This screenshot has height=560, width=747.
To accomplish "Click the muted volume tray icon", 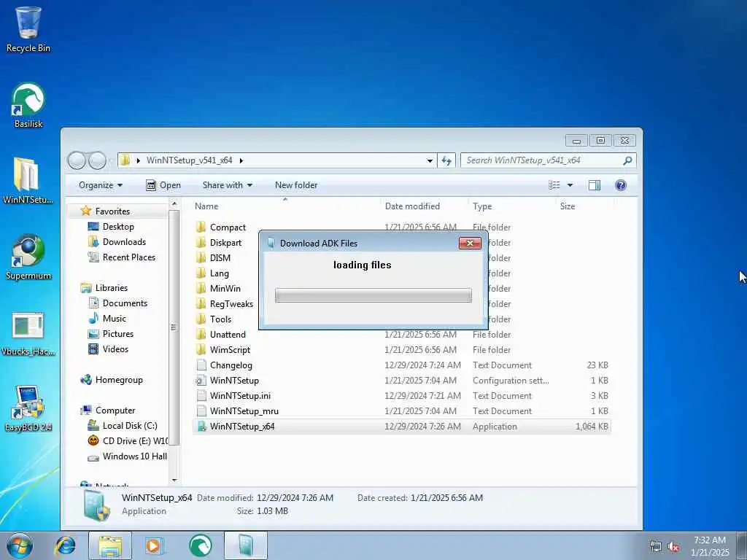I will 673,547.
